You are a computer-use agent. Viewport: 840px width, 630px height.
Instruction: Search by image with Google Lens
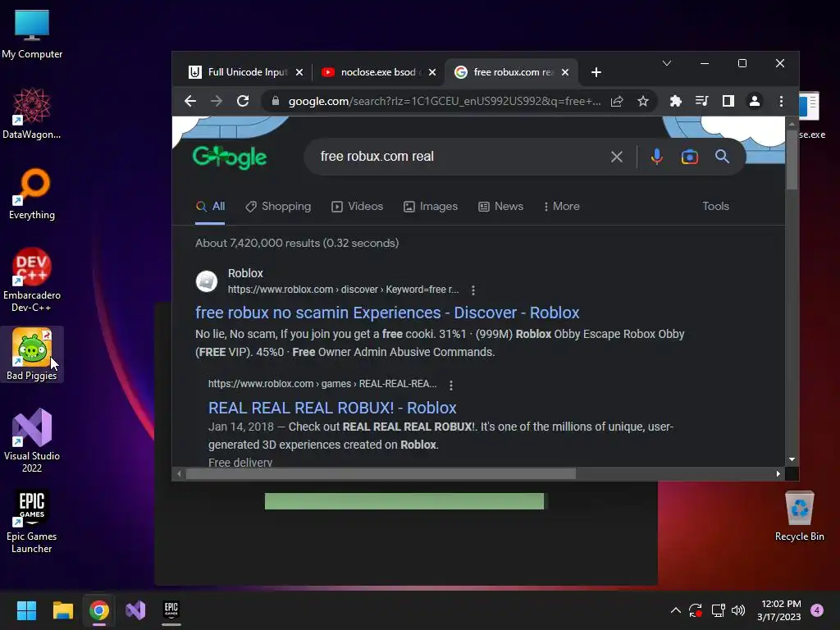click(689, 157)
